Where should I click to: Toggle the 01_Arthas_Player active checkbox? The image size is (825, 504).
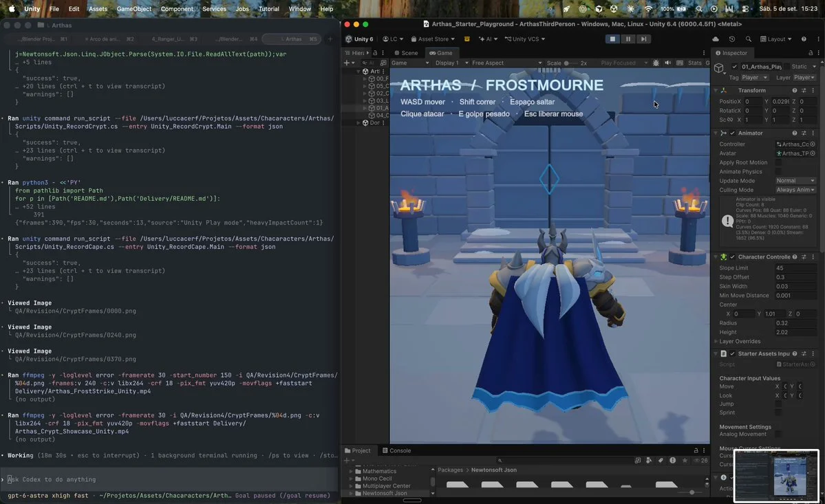(x=734, y=67)
